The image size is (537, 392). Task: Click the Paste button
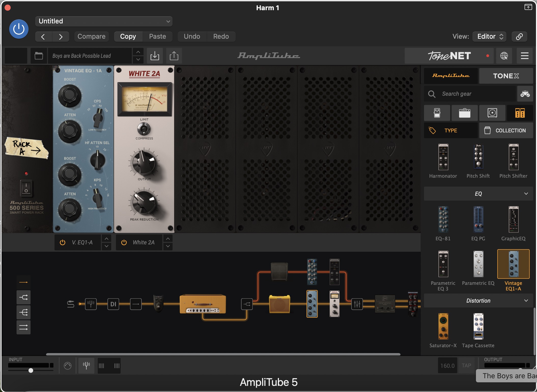click(x=158, y=37)
